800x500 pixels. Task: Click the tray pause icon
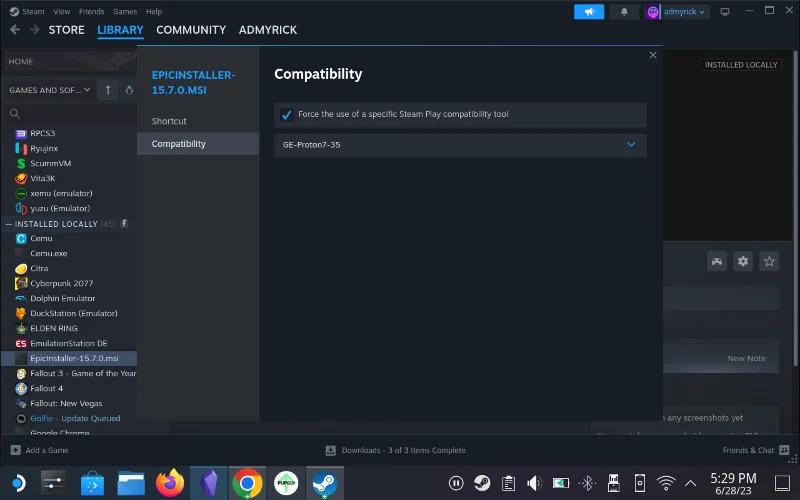[x=456, y=483]
